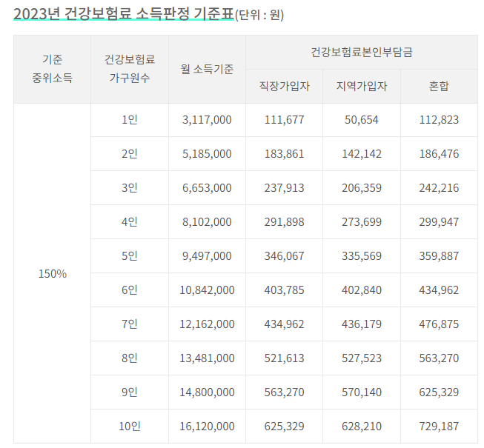This screenshot has height=448, width=484.
Task: Select the 지역가입자 sub-header
Action: pyautogui.click(x=362, y=86)
